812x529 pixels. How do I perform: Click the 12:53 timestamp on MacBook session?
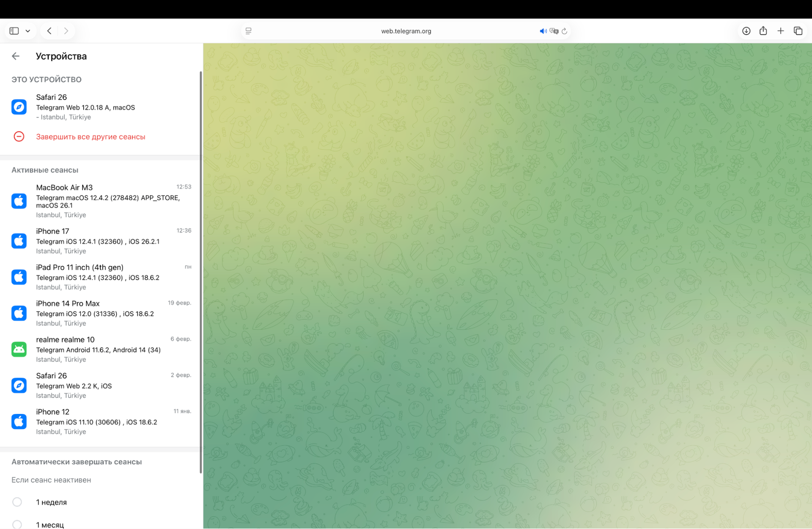pyautogui.click(x=184, y=187)
